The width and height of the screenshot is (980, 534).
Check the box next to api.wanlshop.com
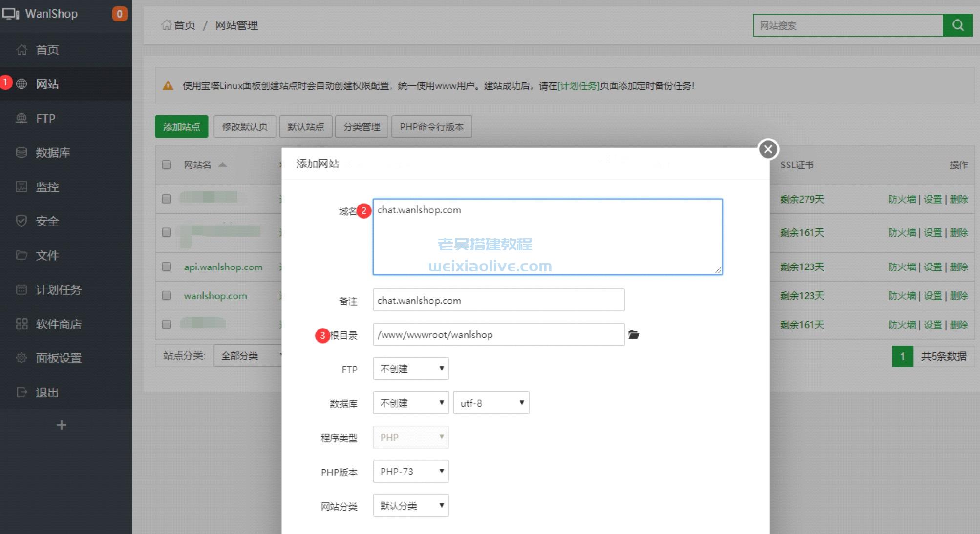pyautogui.click(x=166, y=267)
